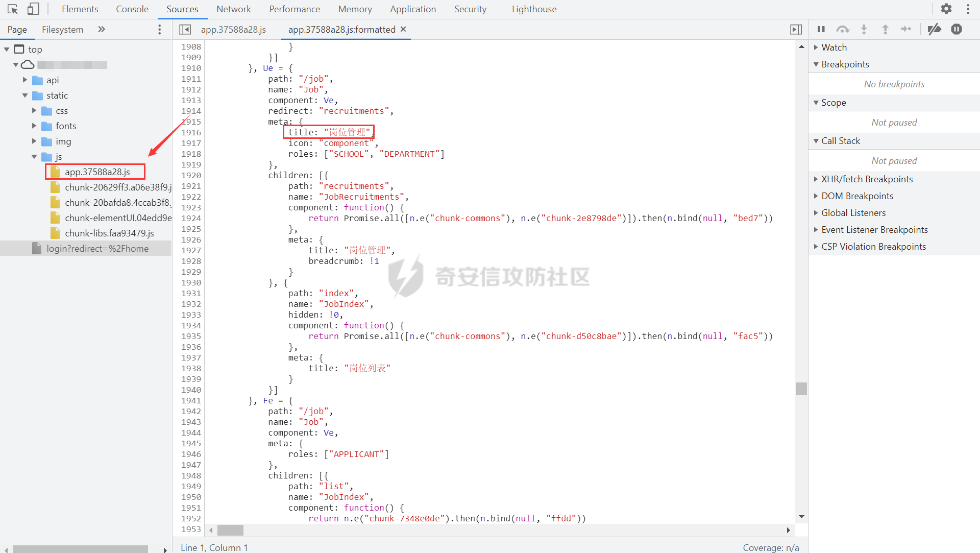
Task: Expand the css folder
Action: pyautogui.click(x=34, y=111)
